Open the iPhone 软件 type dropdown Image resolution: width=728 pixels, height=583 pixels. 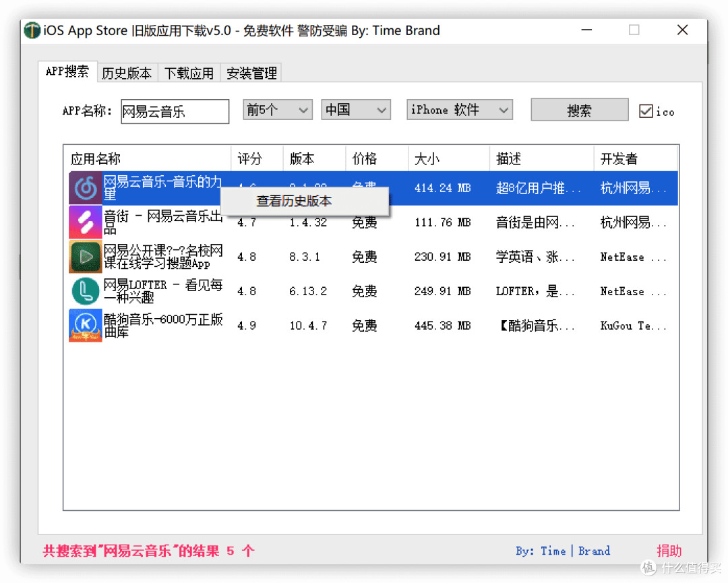(x=460, y=110)
